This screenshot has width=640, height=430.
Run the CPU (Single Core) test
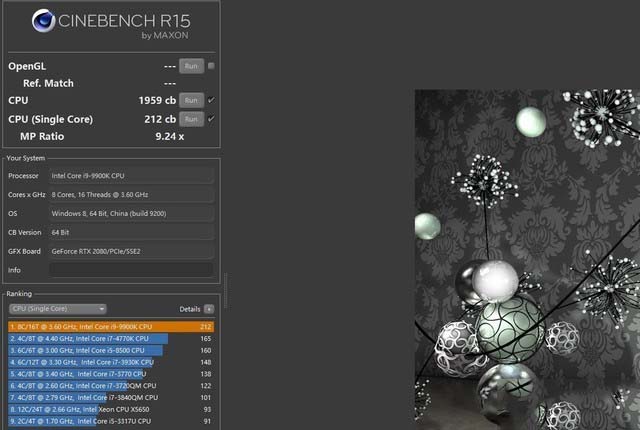coord(191,119)
